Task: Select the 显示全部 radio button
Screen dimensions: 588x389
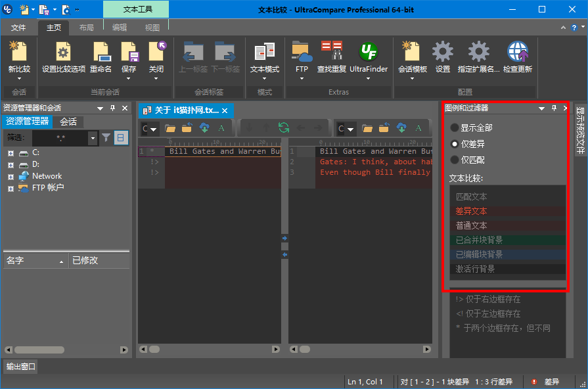Action: click(455, 127)
